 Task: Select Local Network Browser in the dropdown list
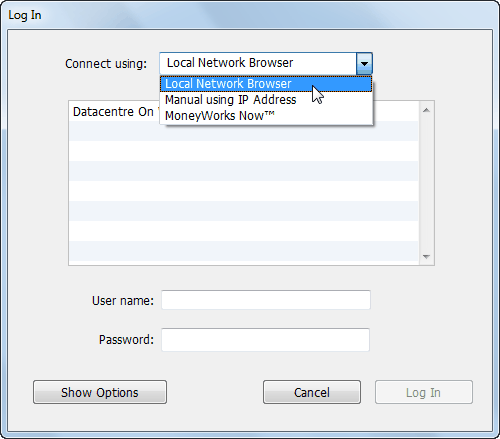(266, 84)
